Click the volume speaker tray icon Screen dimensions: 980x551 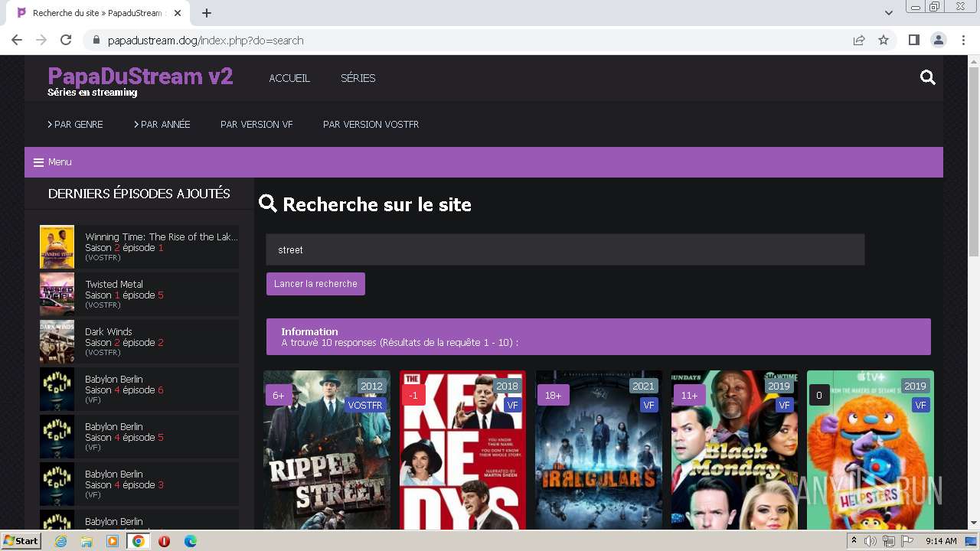(x=871, y=541)
